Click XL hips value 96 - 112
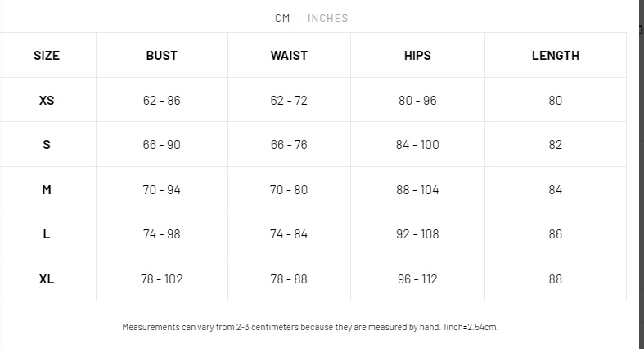Viewport: 644px width, 349px height. 417,279
